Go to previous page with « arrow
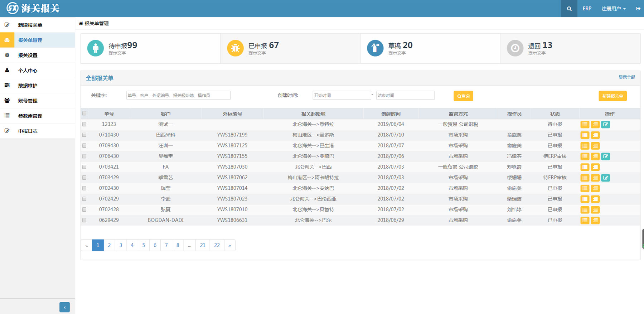The width and height of the screenshot is (644, 314). coord(87,245)
